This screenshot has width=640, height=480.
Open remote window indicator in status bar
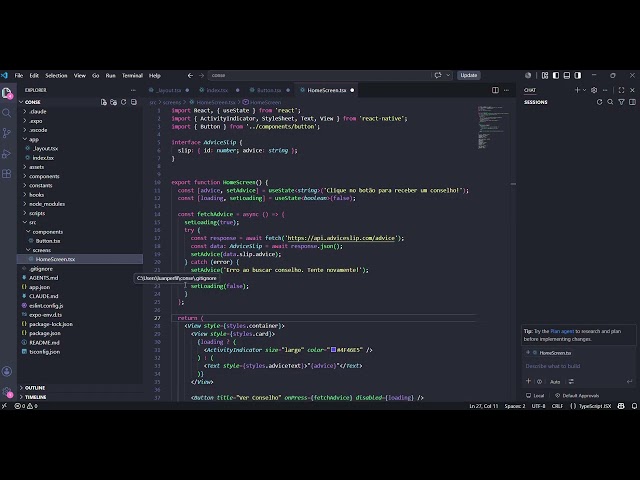click(4, 406)
